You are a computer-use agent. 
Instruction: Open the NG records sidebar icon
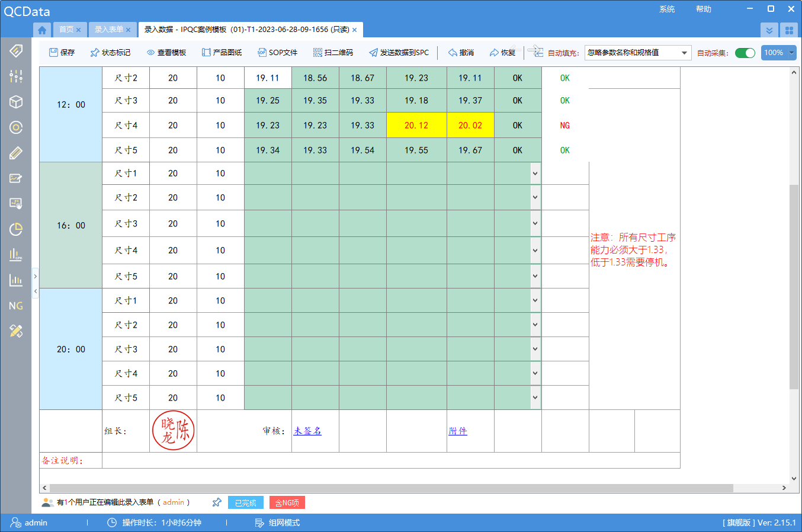(x=16, y=306)
